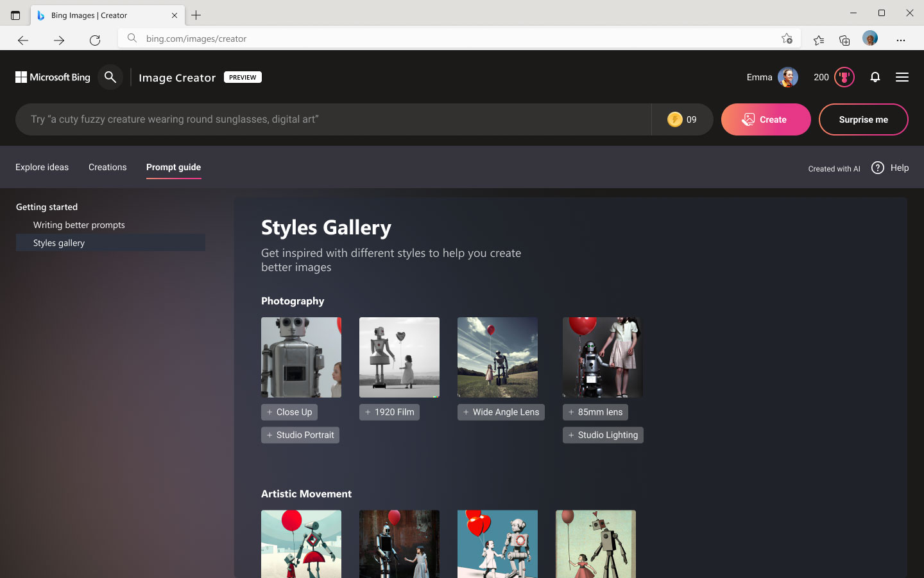Open the notifications bell

click(x=875, y=77)
